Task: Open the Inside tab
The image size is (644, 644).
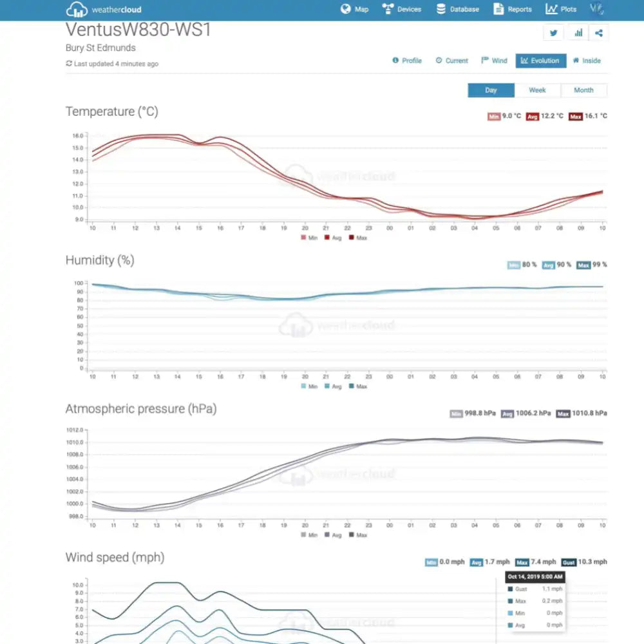Action: click(x=587, y=61)
